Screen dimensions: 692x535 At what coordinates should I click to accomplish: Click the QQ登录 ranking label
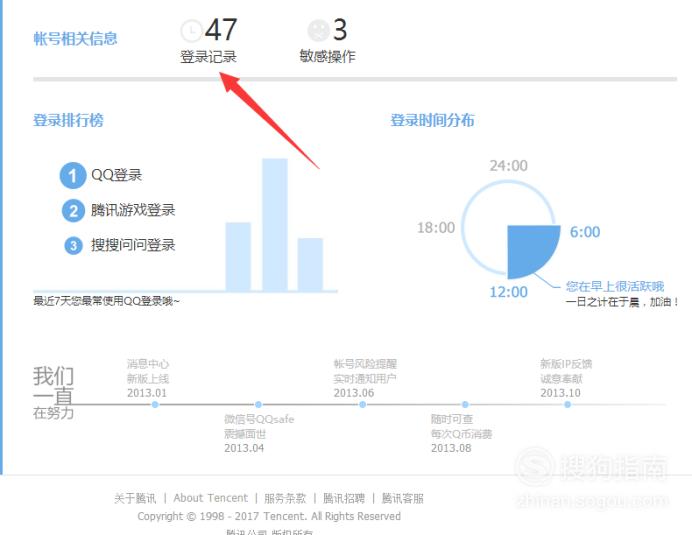tap(117, 175)
